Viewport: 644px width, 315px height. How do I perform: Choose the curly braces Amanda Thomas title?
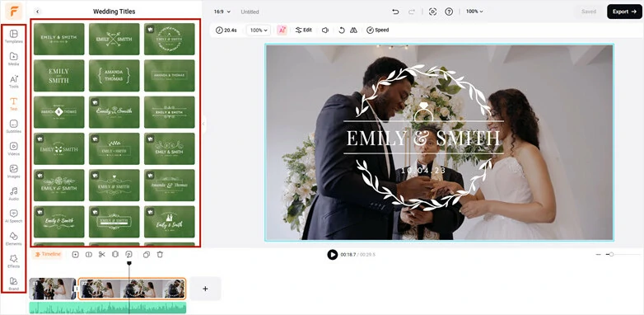[x=114, y=76]
